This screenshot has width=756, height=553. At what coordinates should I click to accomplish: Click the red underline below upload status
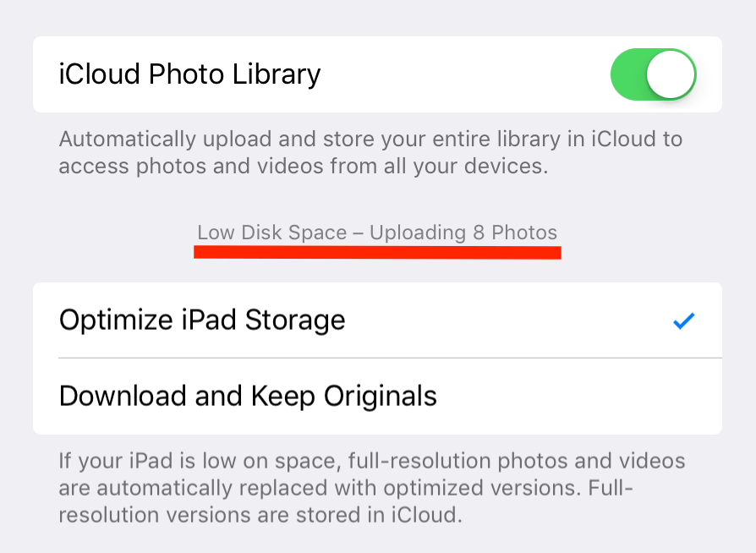(x=377, y=252)
